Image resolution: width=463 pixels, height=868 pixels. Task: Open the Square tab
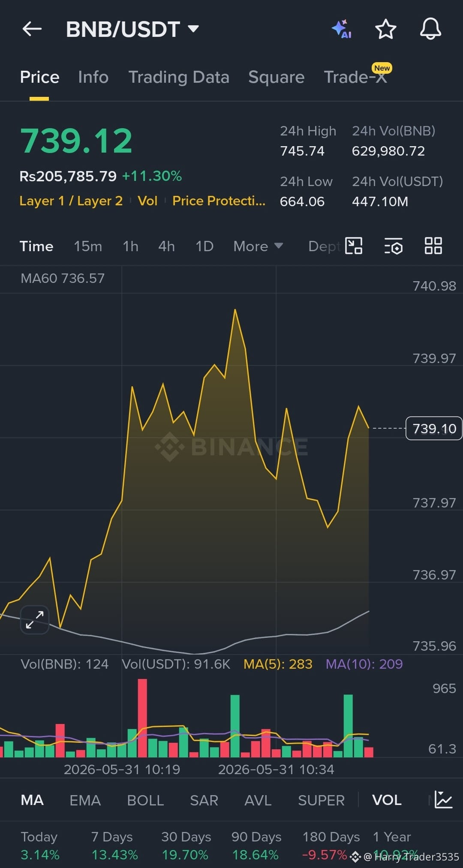point(277,77)
